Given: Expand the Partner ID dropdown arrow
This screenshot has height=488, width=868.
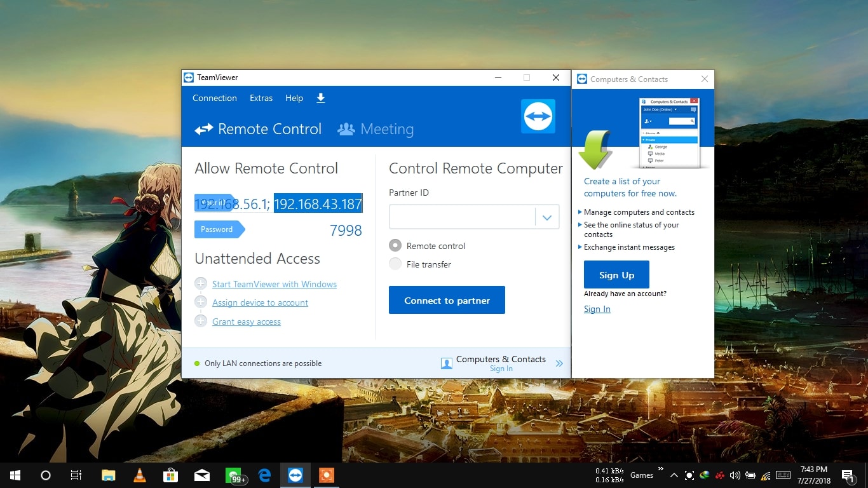Looking at the screenshot, I should coord(546,217).
